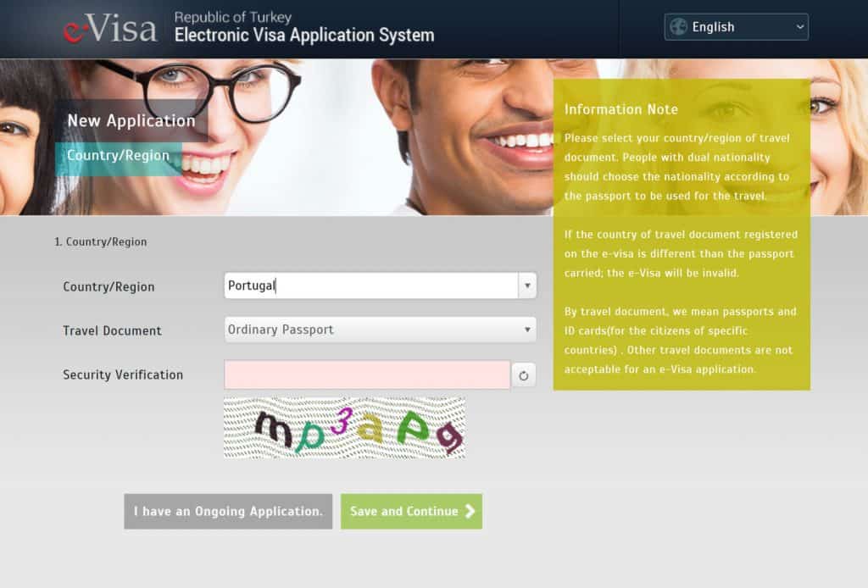Select the teal Country/Region step tab

pyautogui.click(x=118, y=156)
